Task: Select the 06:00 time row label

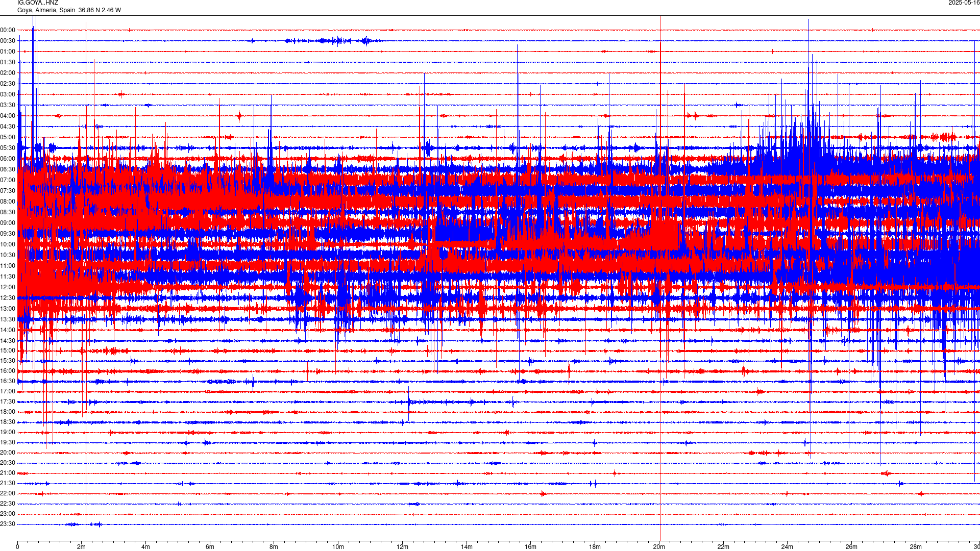Action: point(8,159)
